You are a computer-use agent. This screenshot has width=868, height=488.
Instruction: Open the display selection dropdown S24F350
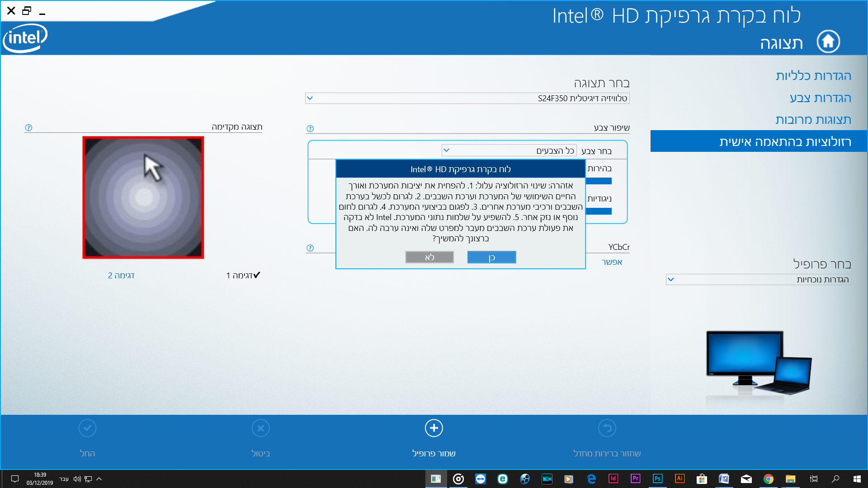(x=467, y=98)
